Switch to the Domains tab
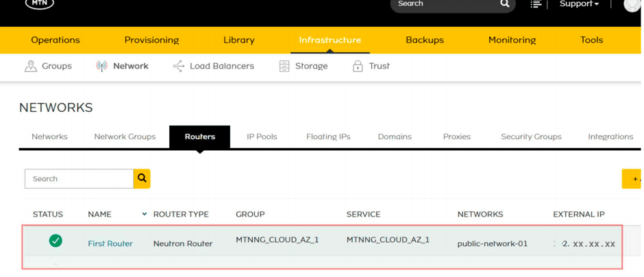The height and width of the screenshot is (277, 644). click(x=395, y=136)
